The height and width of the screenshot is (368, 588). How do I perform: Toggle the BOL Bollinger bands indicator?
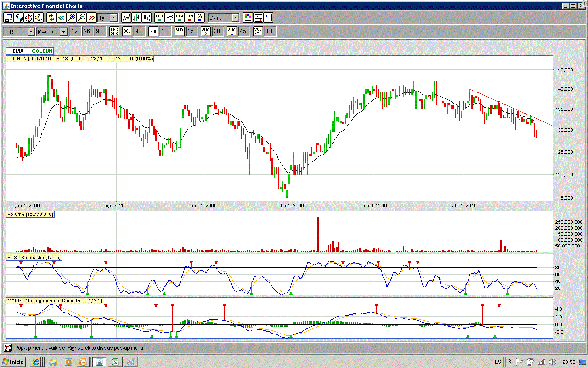point(127,31)
